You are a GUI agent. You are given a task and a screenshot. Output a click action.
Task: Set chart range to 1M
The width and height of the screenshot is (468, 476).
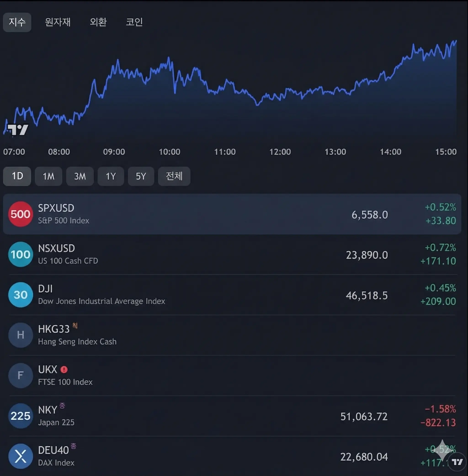point(48,176)
